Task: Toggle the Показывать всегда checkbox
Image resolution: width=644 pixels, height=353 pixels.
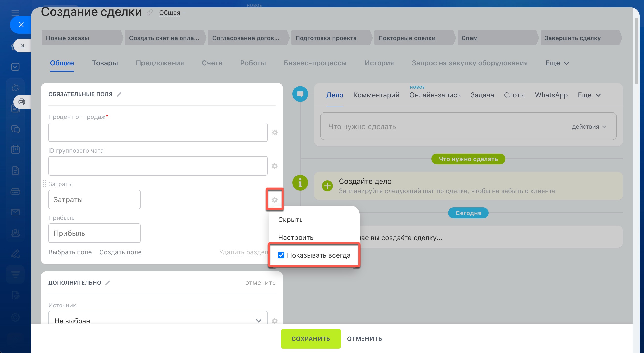Action: (x=281, y=255)
